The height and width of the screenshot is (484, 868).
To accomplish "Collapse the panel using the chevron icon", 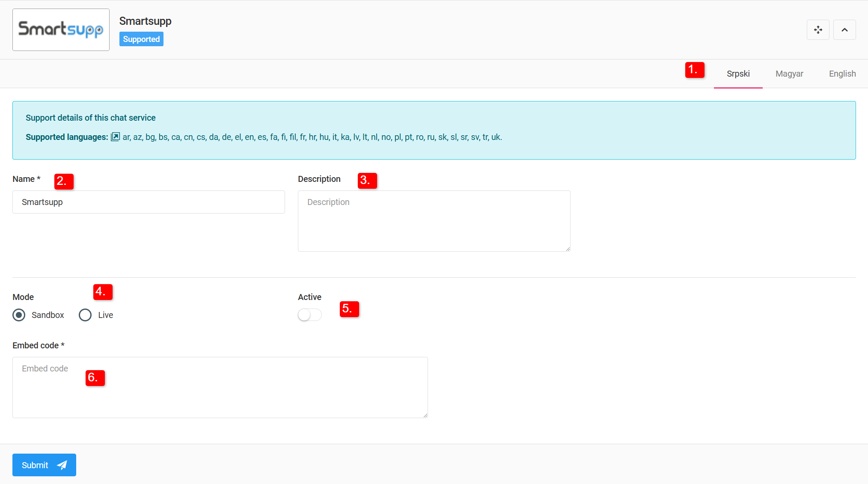I will coord(844,30).
